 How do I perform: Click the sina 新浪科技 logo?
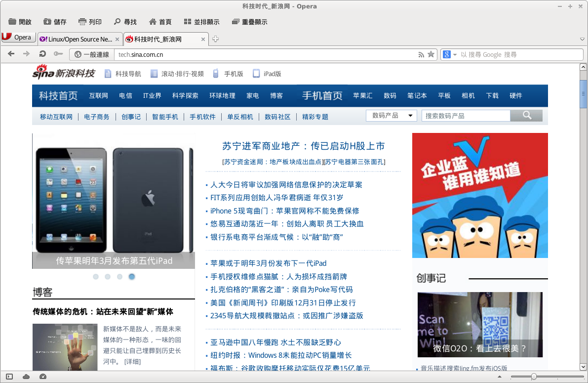[x=64, y=72]
